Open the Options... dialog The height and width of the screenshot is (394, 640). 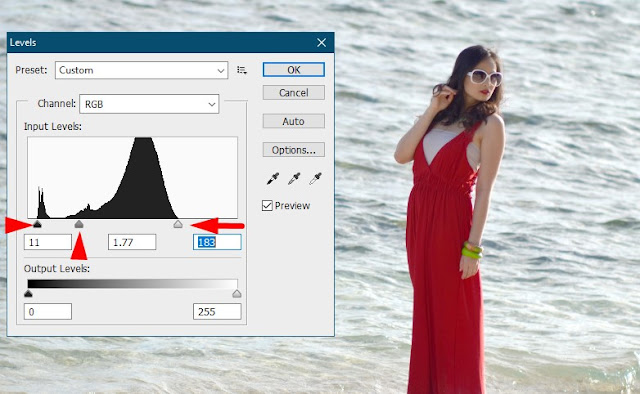(x=294, y=150)
